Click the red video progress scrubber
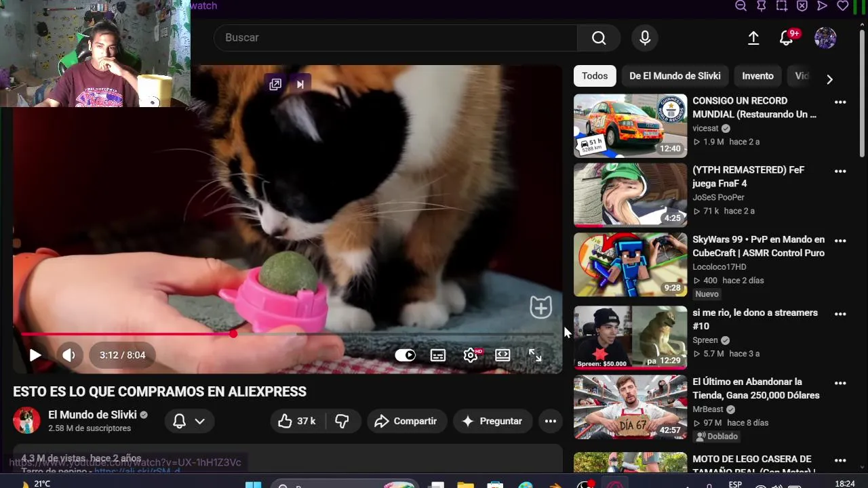The image size is (868, 488). click(x=233, y=334)
